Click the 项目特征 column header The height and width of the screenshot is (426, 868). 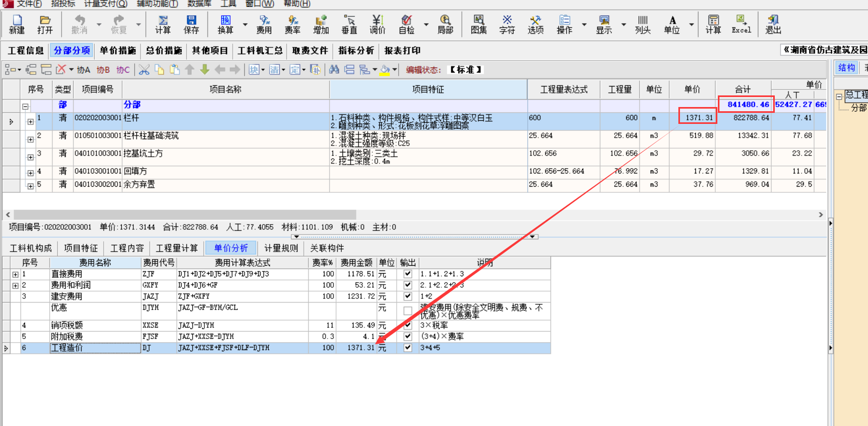(x=428, y=89)
